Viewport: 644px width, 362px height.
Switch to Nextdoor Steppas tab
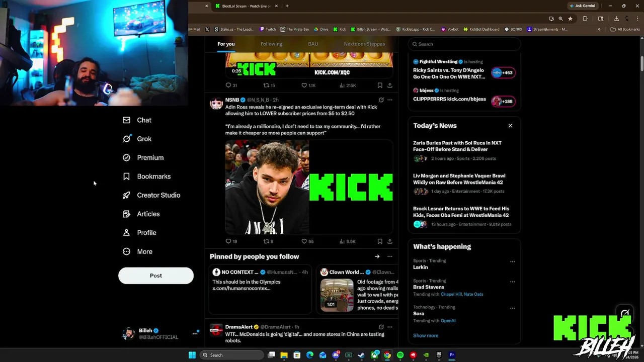pos(364,44)
